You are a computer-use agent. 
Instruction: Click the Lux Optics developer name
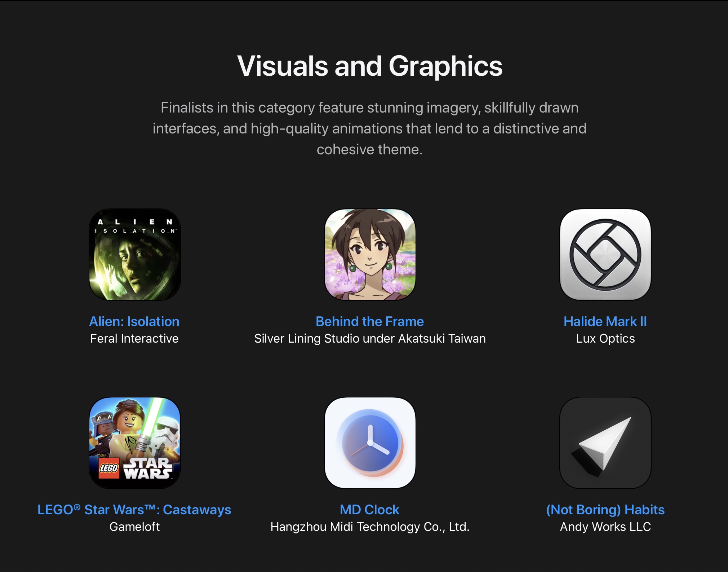coord(605,338)
